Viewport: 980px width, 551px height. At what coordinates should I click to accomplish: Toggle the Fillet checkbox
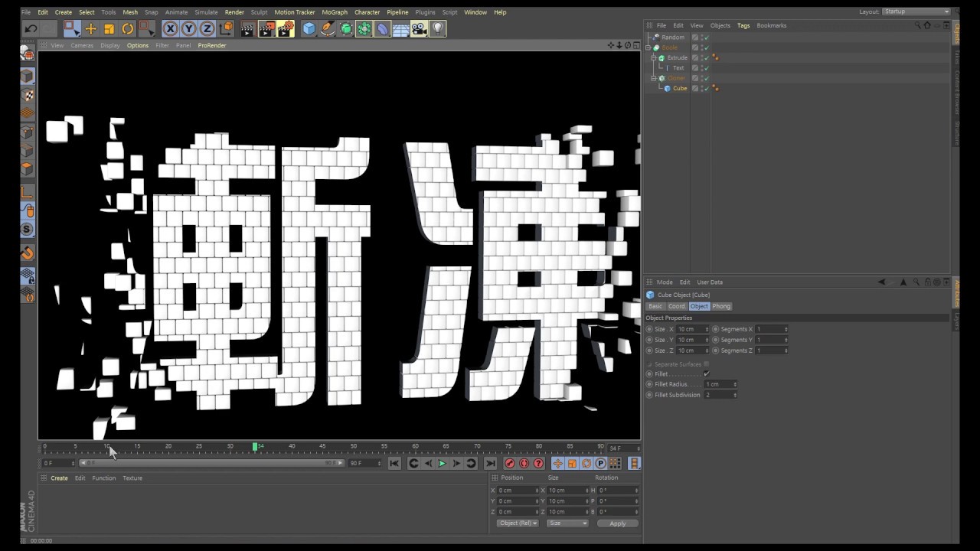tap(706, 373)
